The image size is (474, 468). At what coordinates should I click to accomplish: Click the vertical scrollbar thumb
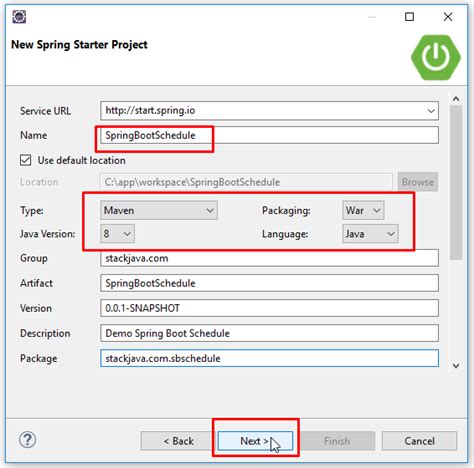click(x=456, y=183)
